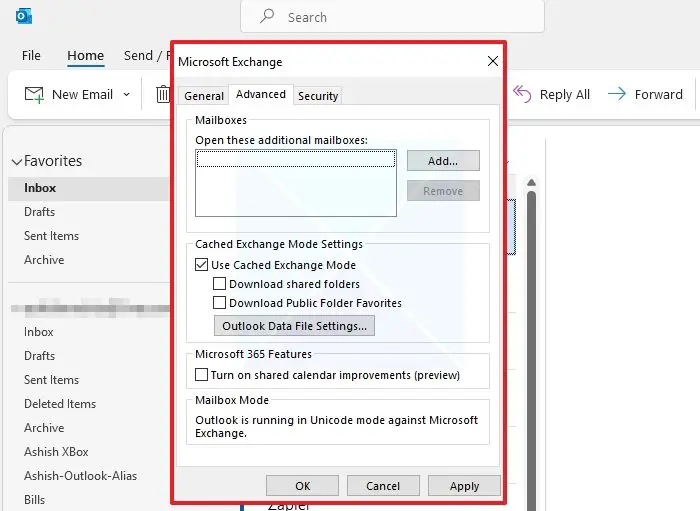
Task: Click the New Email button label
Action: pos(82,95)
